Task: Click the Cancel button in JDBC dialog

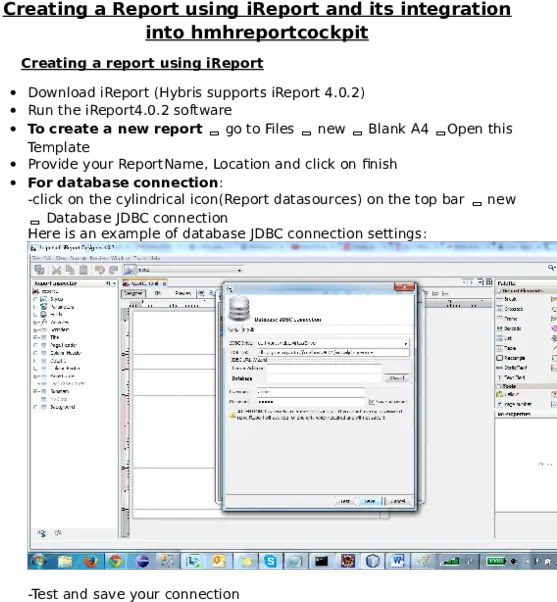Action: 398,501
